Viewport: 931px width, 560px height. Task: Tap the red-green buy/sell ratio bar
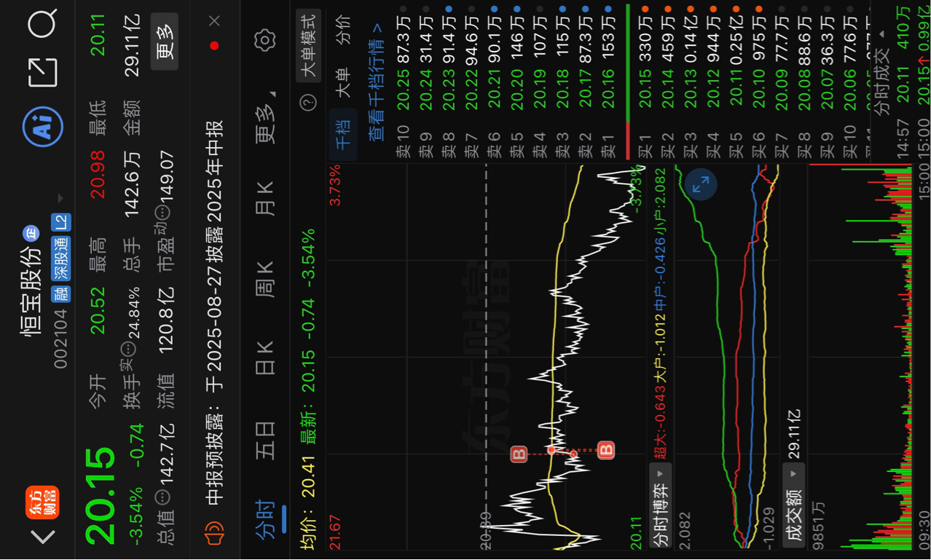(627, 82)
